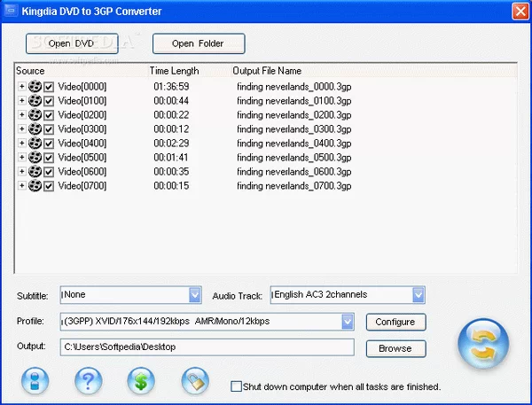Click output name finding neverlands_0000.3gp

coord(293,87)
